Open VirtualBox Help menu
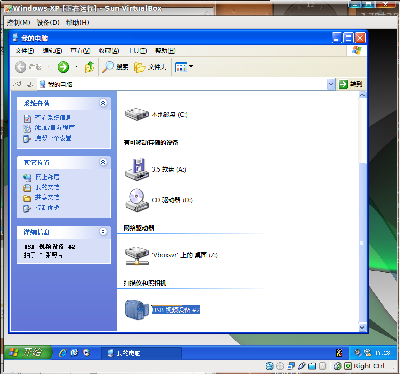The height and width of the screenshot is (374, 400). point(77,23)
